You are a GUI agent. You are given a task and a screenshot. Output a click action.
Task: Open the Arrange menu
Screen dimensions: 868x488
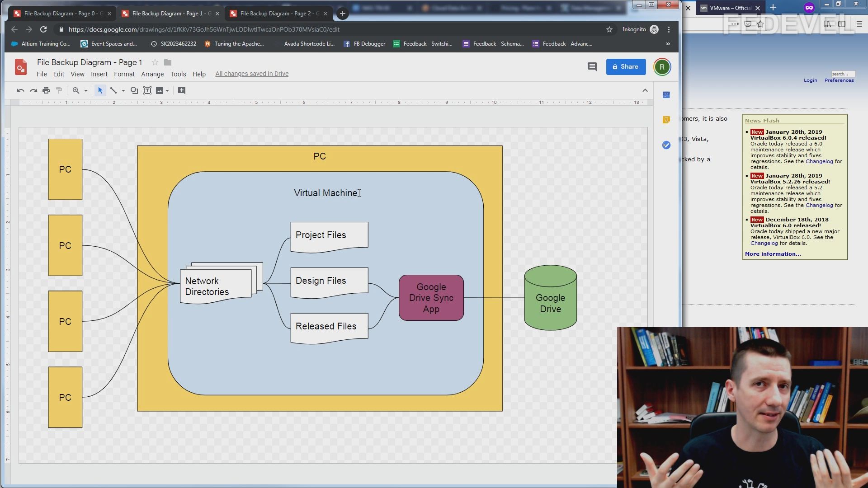152,74
